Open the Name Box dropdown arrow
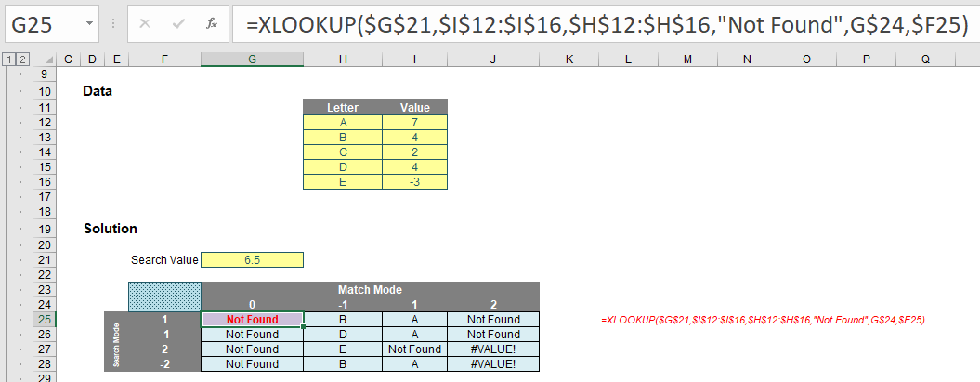Screen dimensions: 980x382 90,24
